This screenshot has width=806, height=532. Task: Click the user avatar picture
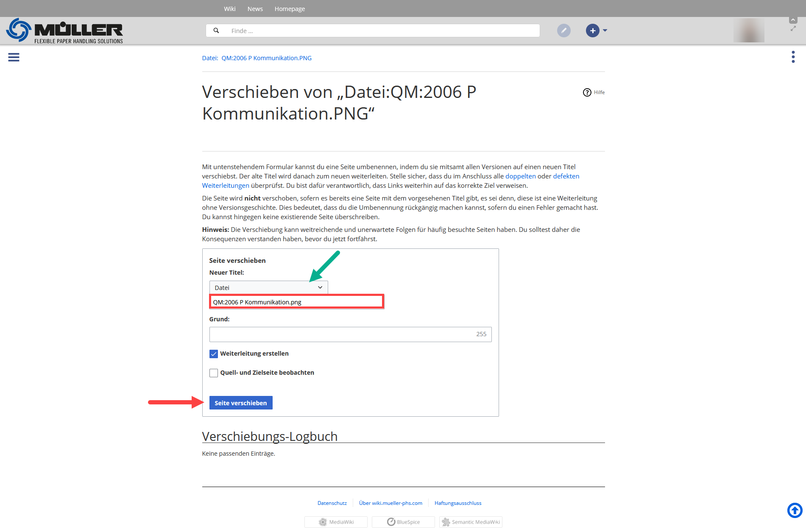coord(749,31)
